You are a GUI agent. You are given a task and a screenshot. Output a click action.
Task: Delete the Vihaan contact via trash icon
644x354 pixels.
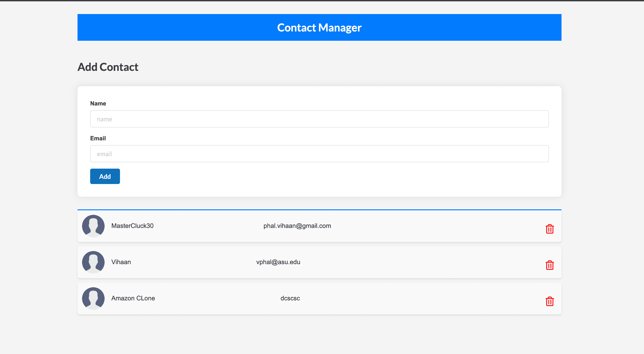click(549, 265)
